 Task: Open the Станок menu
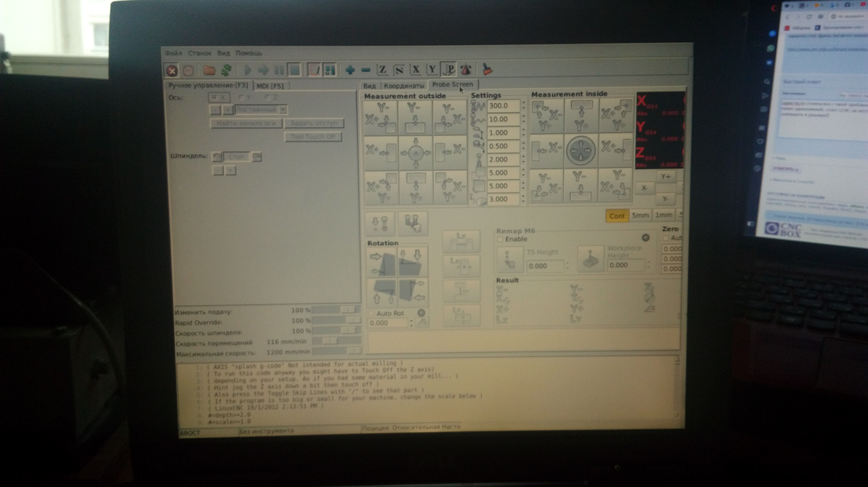200,53
